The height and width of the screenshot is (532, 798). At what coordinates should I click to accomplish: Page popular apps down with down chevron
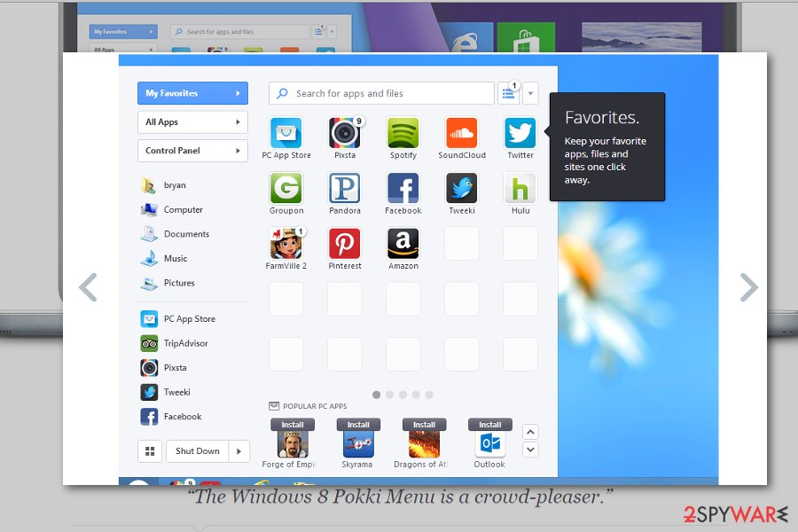point(530,450)
